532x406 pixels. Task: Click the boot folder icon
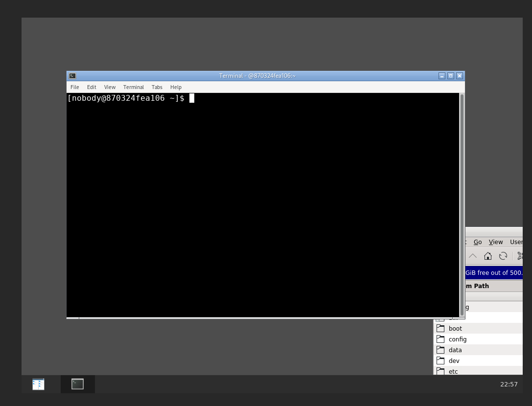(440, 328)
